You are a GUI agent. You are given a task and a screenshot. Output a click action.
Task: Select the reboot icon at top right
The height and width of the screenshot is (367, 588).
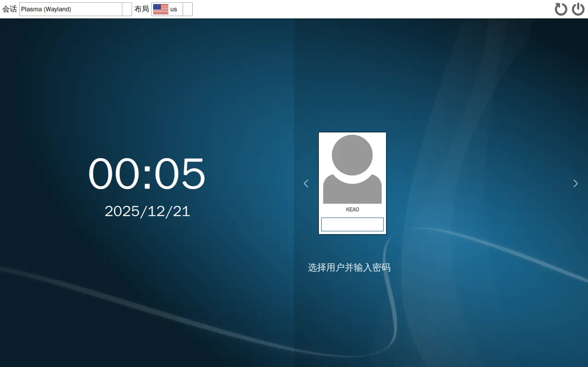tap(561, 9)
